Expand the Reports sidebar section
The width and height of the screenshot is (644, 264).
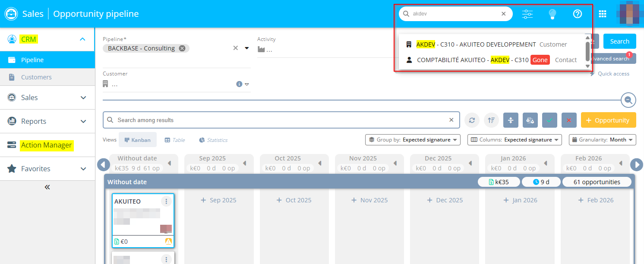pyautogui.click(x=47, y=121)
